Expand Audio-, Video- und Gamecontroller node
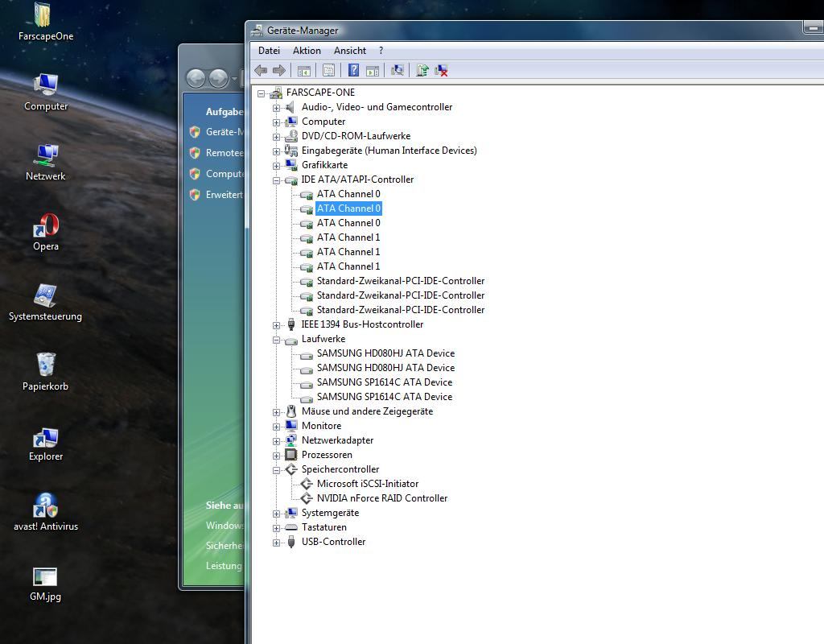 [277, 108]
